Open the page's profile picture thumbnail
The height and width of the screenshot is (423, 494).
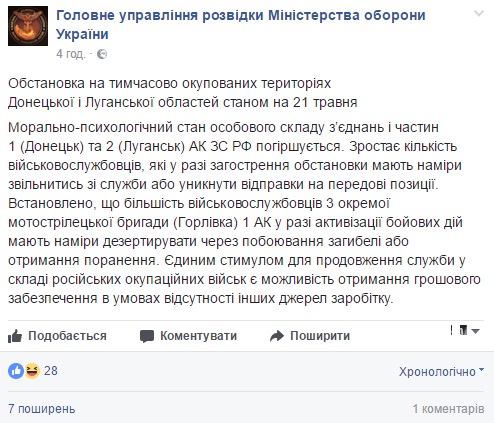click(x=28, y=26)
